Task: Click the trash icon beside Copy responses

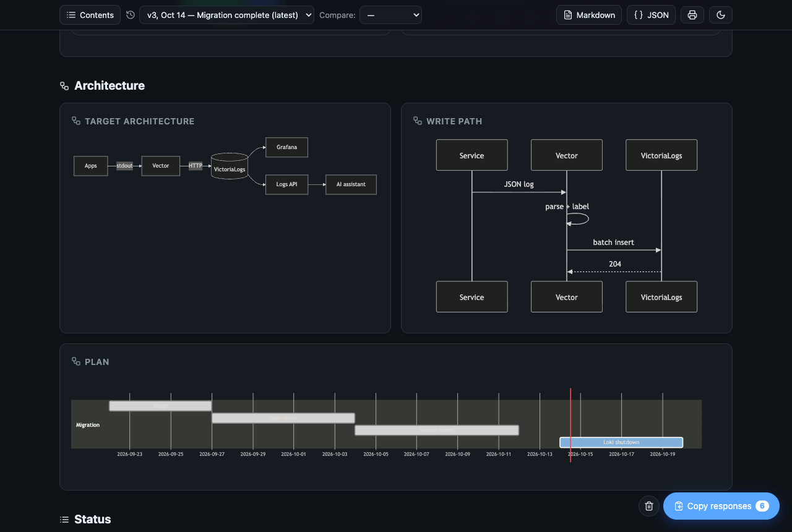Action: click(x=649, y=506)
